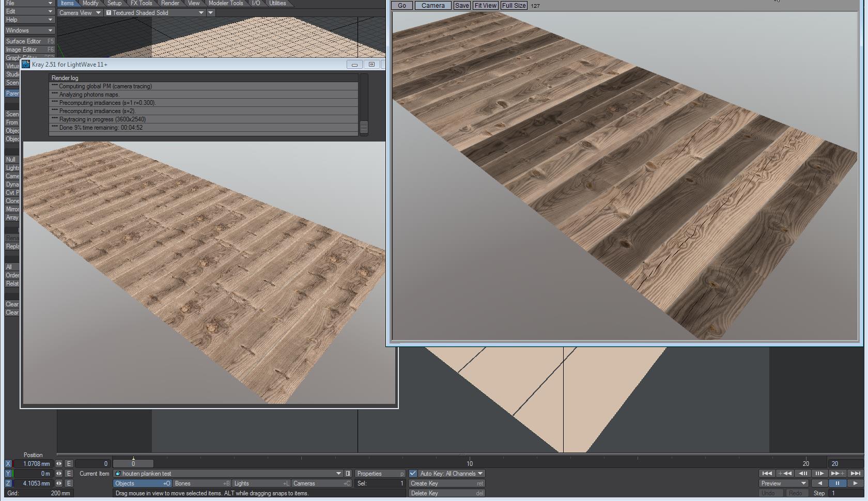Click the pause playback button
Screen dimensions: 868x501
pos(837,483)
